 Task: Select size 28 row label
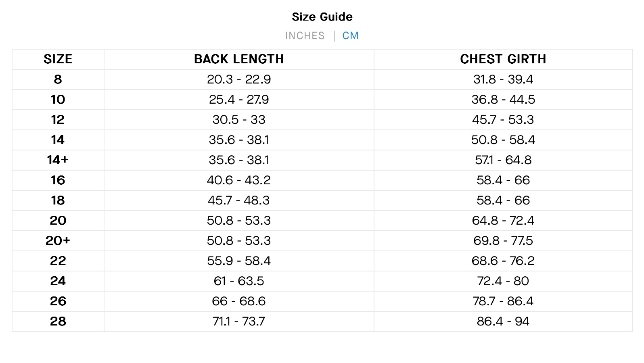pyautogui.click(x=58, y=321)
